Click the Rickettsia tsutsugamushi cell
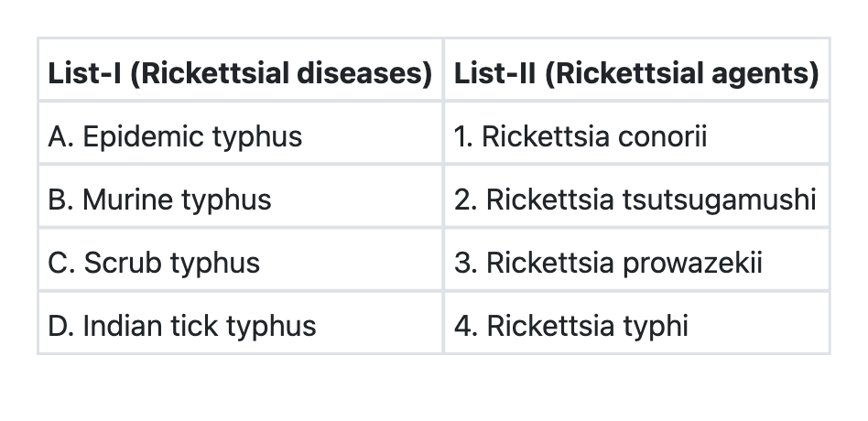Image resolution: width=868 pixels, height=421 pixels. coord(635,200)
